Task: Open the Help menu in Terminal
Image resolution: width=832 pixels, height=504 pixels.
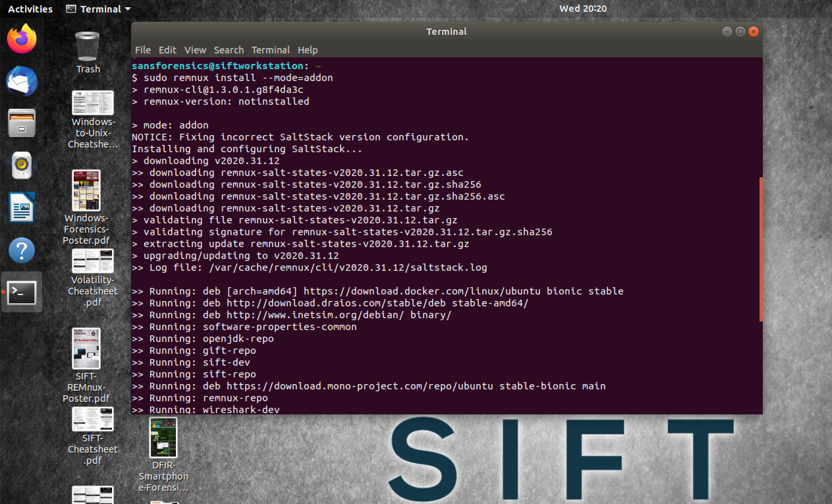Action: click(308, 50)
